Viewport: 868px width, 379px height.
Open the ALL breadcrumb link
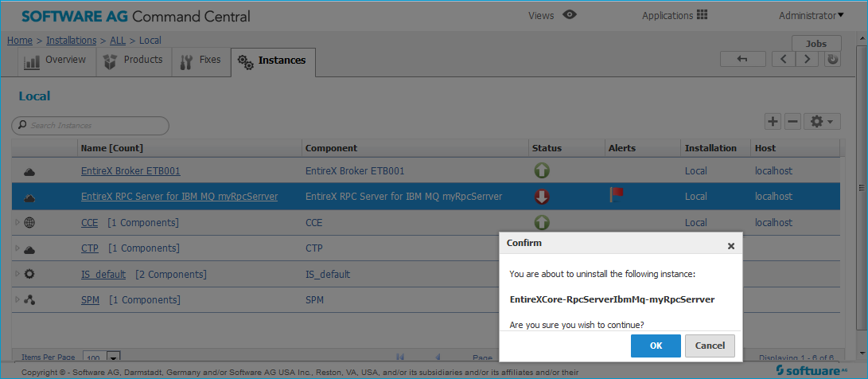[118, 41]
